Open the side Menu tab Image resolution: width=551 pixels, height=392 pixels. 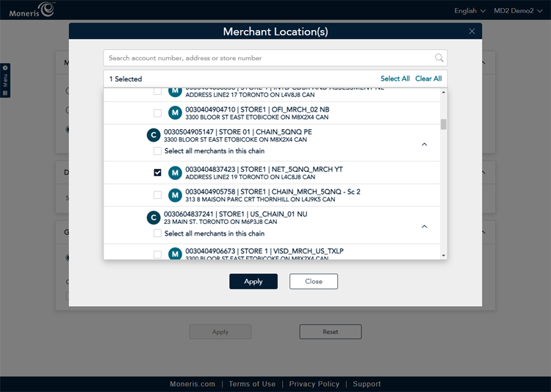[5, 81]
